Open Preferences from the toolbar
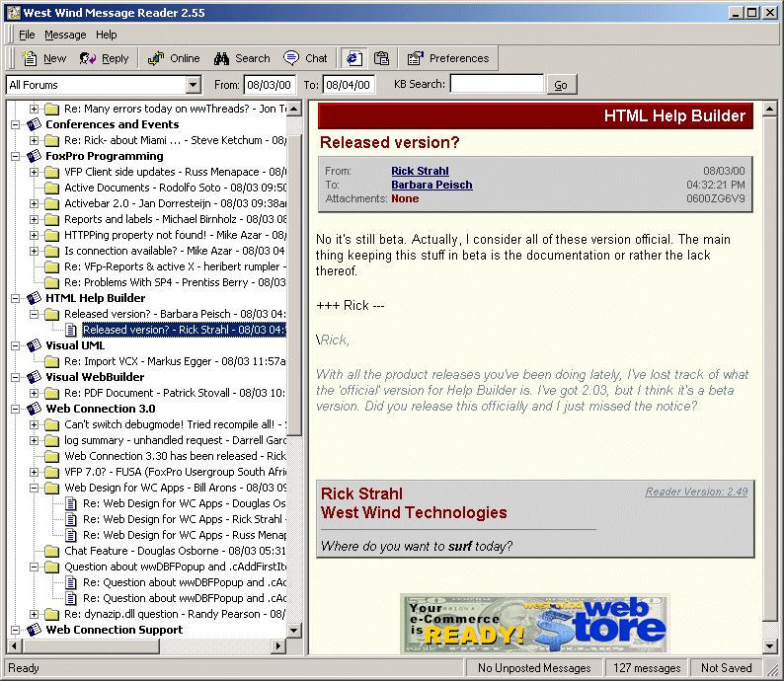 [x=447, y=58]
